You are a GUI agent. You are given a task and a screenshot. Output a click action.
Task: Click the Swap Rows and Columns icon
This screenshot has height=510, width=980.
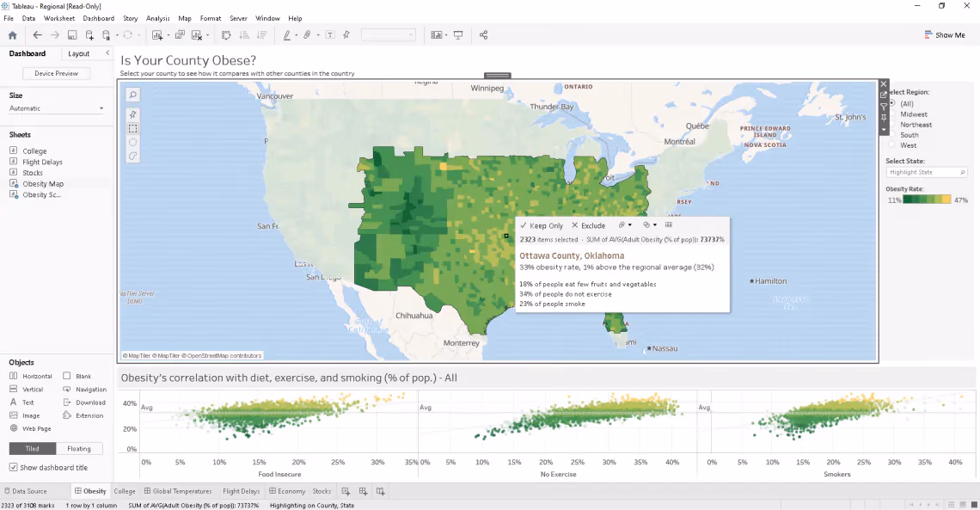pos(226,35)
